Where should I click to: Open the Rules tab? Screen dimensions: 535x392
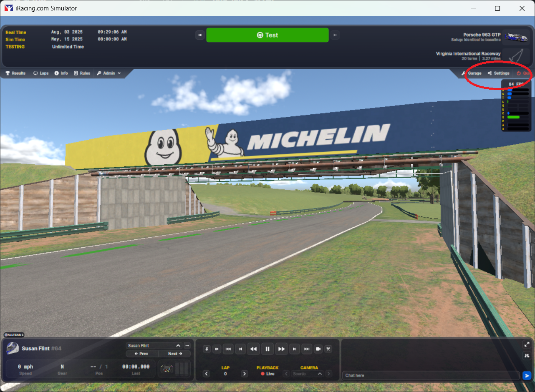[82, 73]
